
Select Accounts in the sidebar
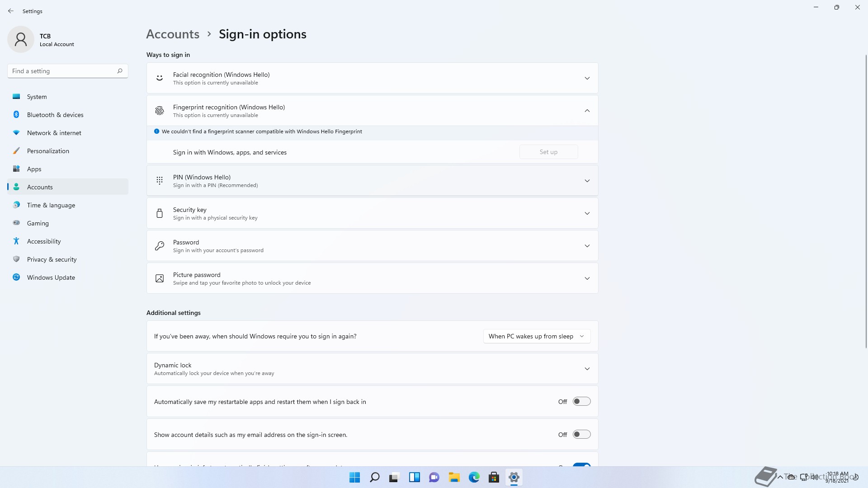click(x=68, y=187)
